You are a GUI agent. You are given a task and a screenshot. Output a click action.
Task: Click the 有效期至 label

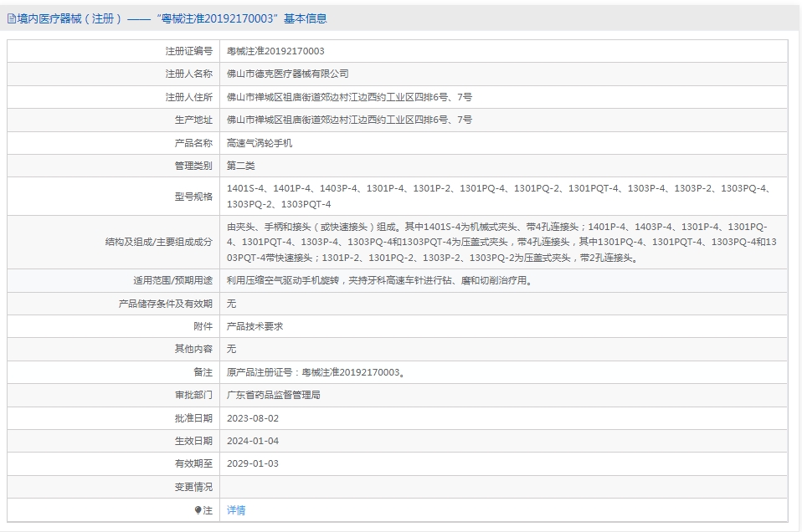pyautogui.click(x=193, y=463)
